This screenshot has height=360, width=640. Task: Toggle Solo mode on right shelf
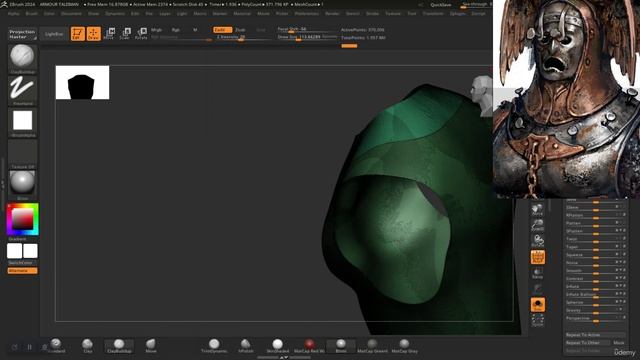pos(538,305)
